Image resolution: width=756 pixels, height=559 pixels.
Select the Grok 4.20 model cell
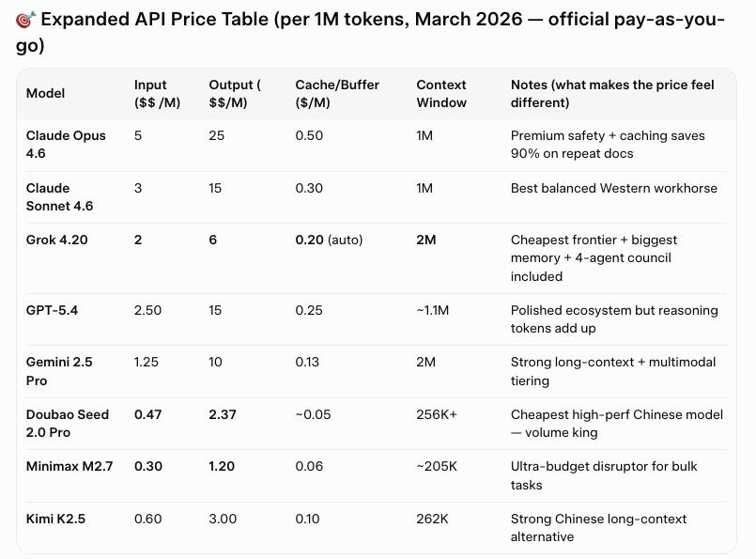click(x=57, y=241)
